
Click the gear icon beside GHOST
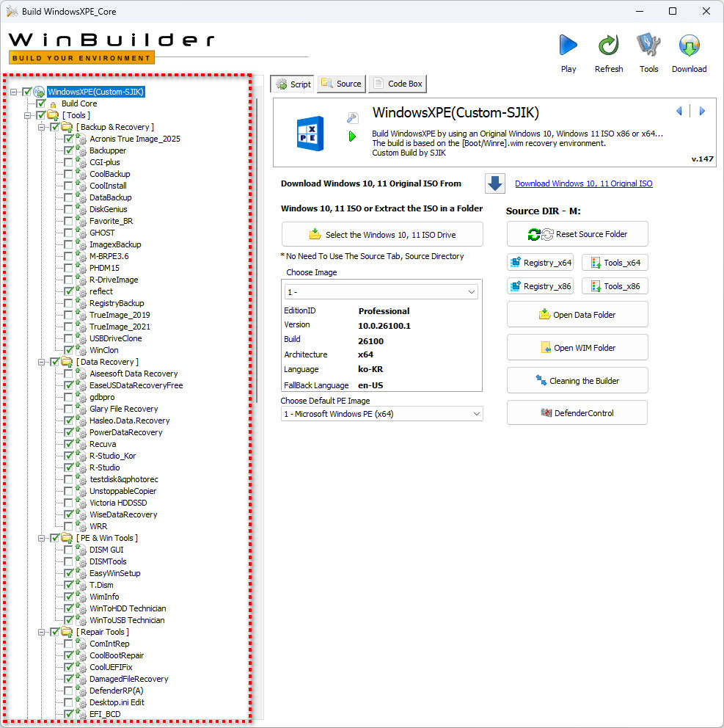(81, 233)
